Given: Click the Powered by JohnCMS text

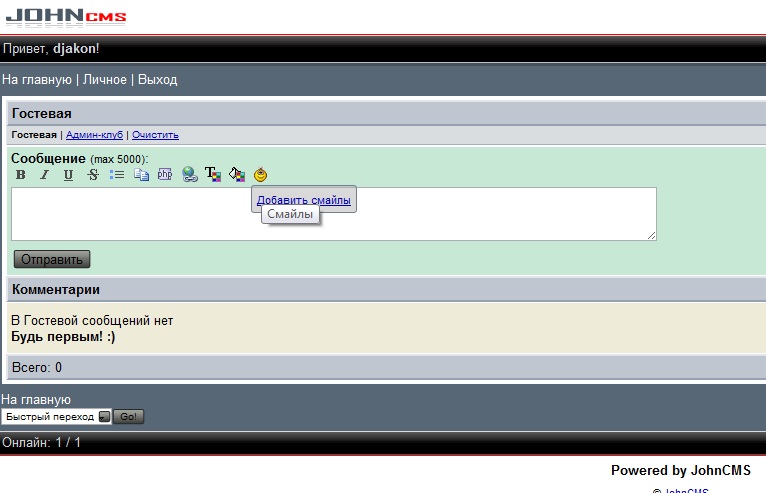Looking at the screenshot, I should pos(681,471).
